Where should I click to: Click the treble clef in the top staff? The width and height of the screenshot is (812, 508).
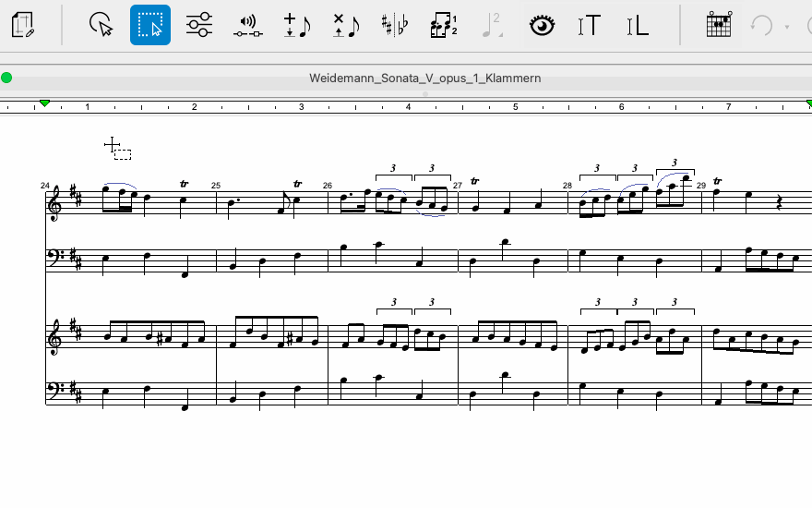[x=56, y=202]
